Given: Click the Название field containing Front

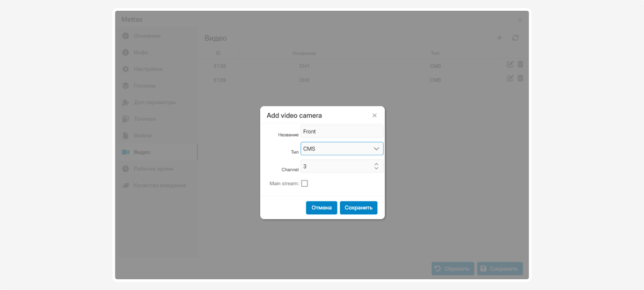Looking at the screenshot, I should coord(342,132).
